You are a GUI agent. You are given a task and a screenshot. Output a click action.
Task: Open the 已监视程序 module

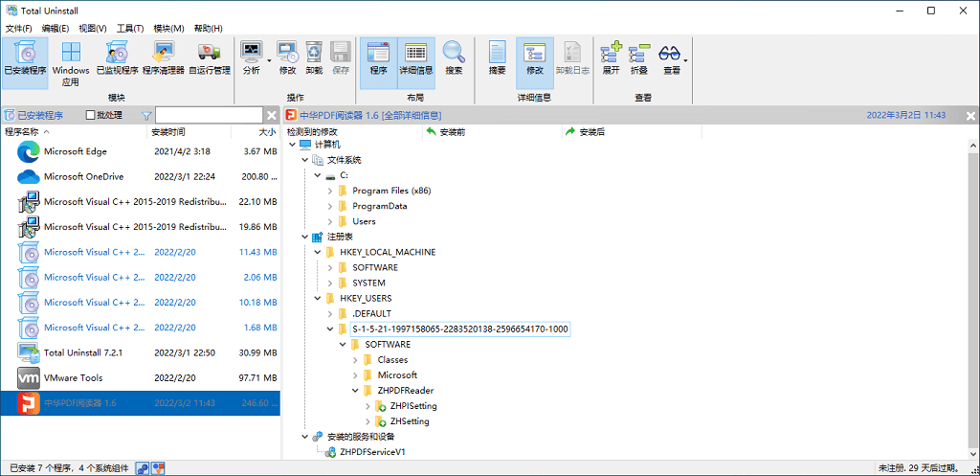point(117,58)
